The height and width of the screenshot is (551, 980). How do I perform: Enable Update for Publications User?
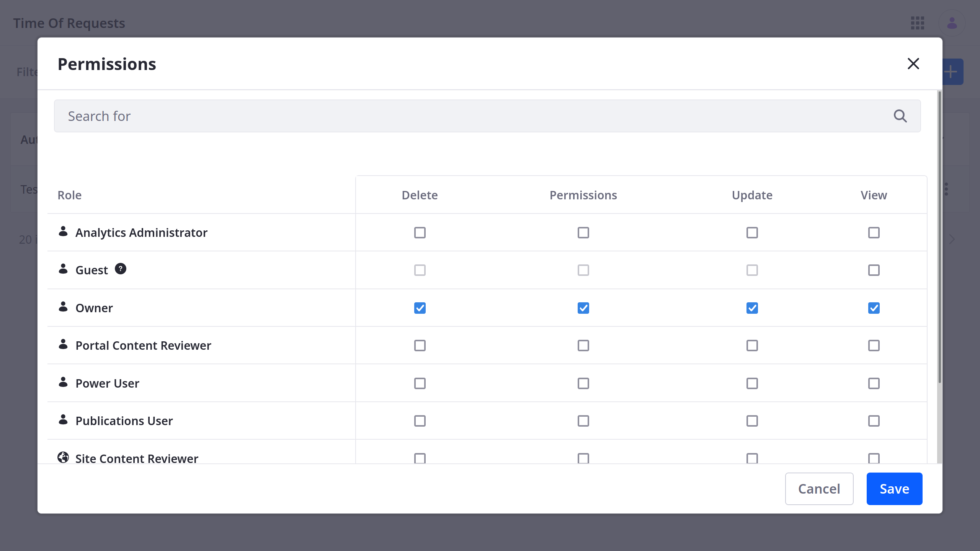click(752, 421)
